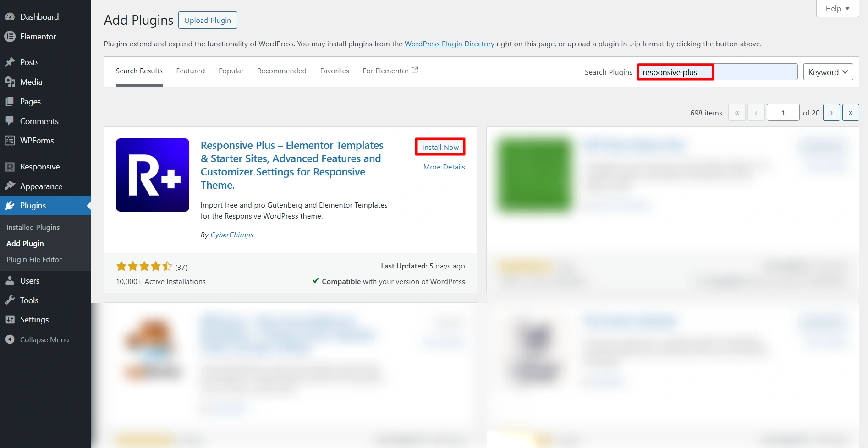
Task: Click the Upload Plugin button
Action: [x=208, y=20]
